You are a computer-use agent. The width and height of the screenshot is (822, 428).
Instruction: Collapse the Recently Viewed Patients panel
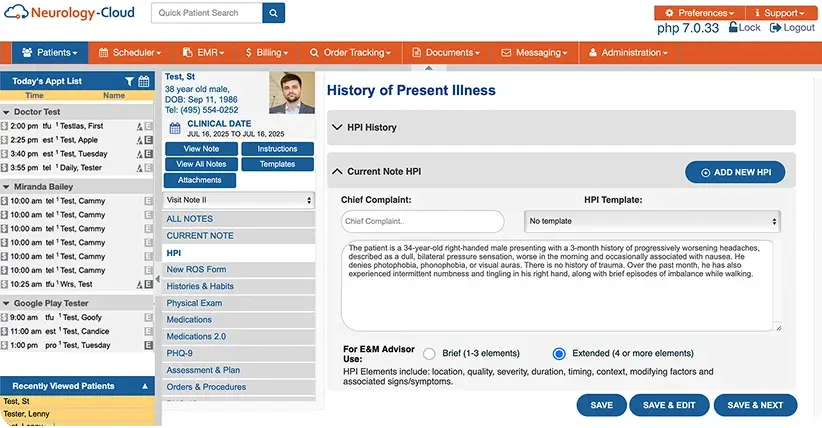(x=145, y=387)
